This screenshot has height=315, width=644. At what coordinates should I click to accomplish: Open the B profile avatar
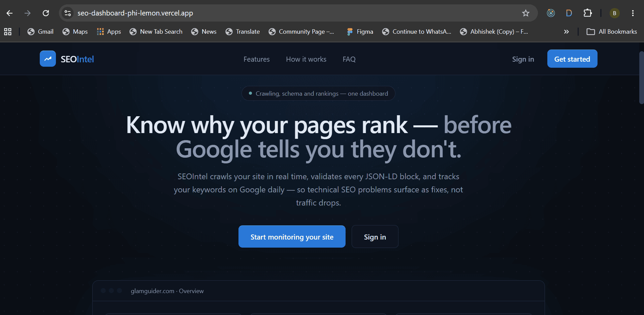[614, 13]
